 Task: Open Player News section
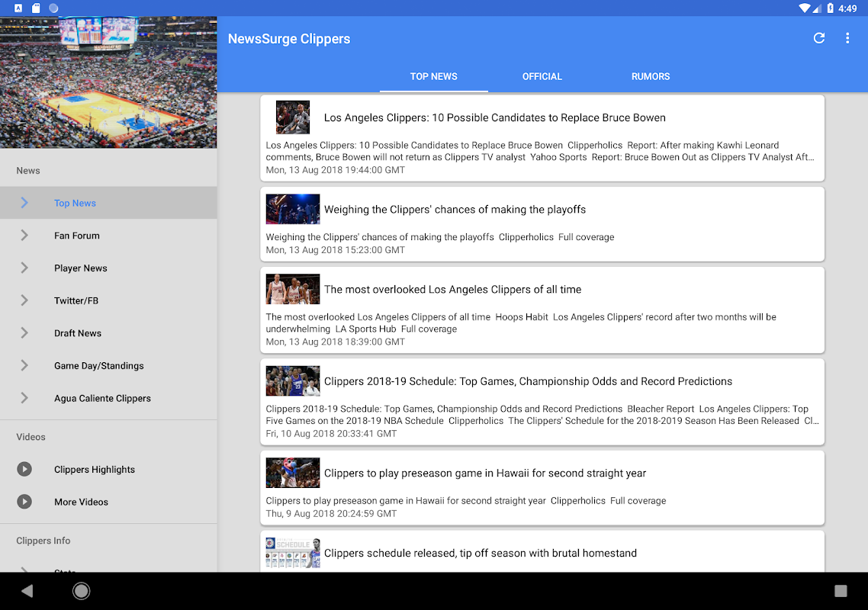(108, 268)
